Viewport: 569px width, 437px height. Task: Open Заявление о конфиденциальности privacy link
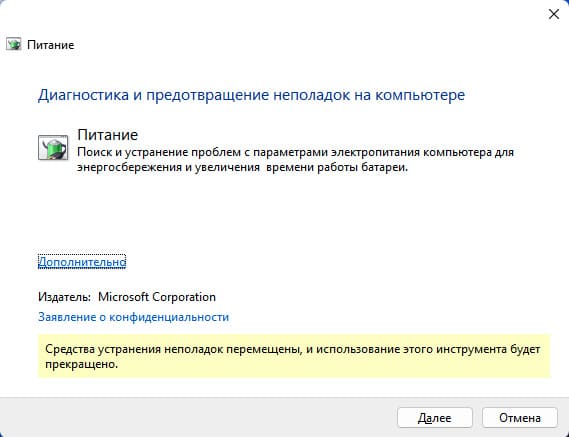[x=134, y=317]
